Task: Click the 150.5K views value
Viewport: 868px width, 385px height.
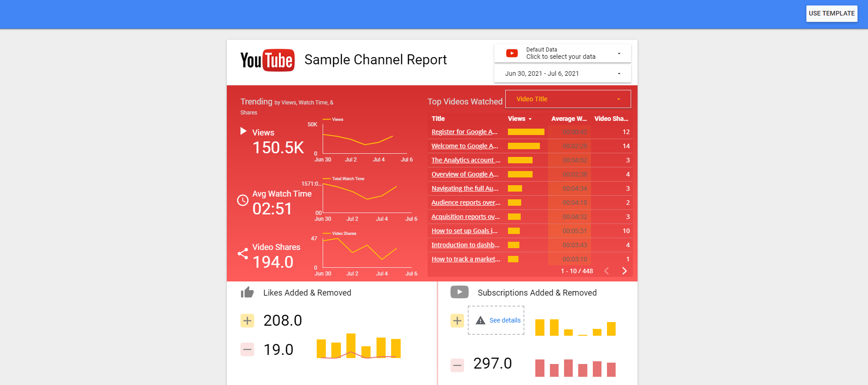Action: tap(278, 147)
